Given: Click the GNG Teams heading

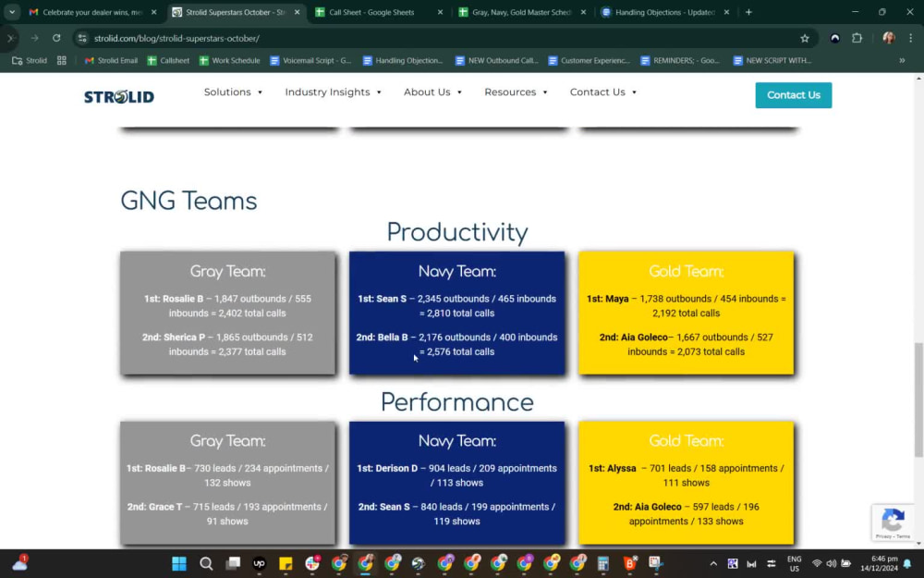Looking at the screenshot, I should tap(188, 201).
